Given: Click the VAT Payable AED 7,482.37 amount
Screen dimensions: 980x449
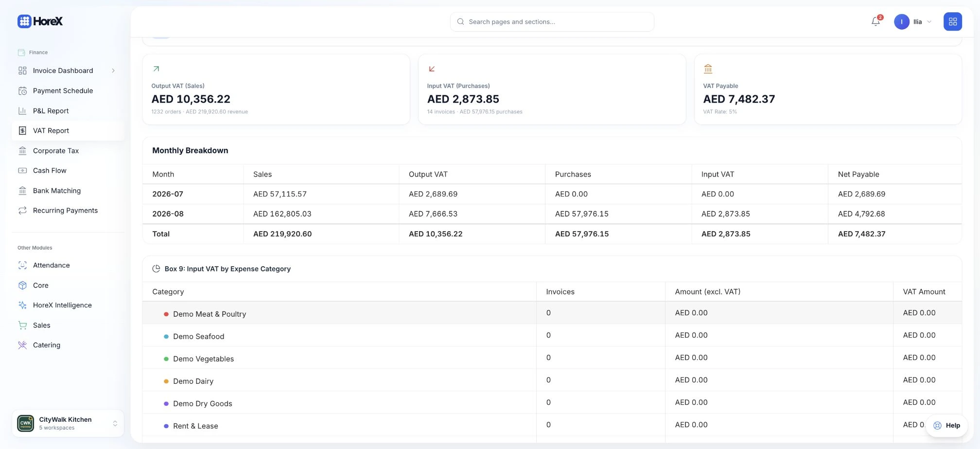Looking at the screenshot, I should [x=739, y=99].
